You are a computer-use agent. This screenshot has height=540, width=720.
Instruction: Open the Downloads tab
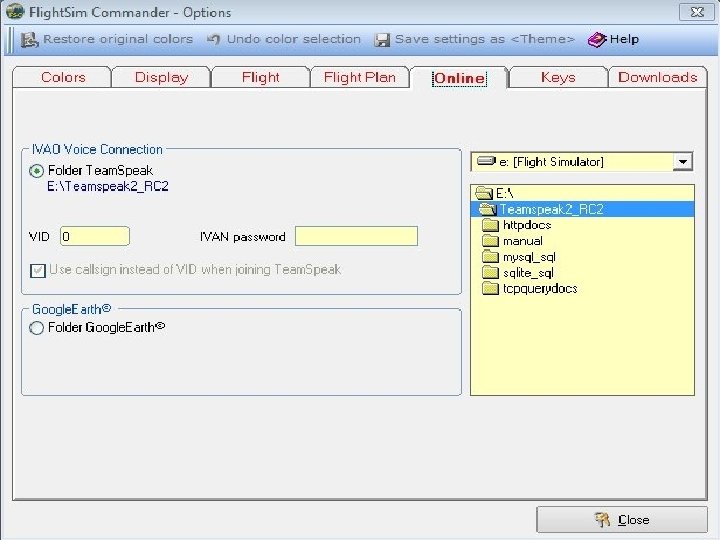pos(658,77)
